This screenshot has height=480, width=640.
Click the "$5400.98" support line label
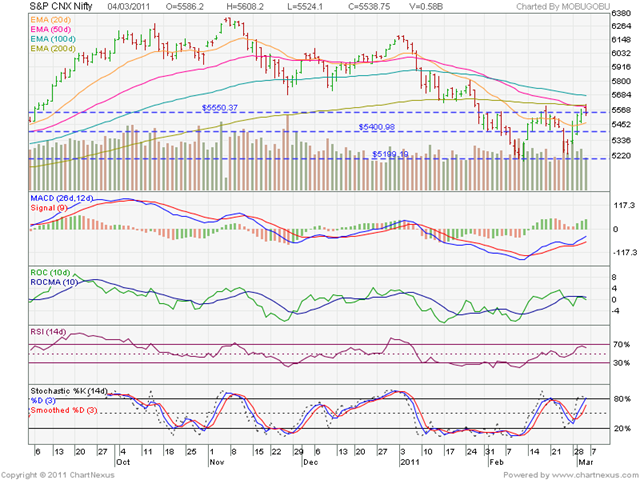tap(377, 127)
